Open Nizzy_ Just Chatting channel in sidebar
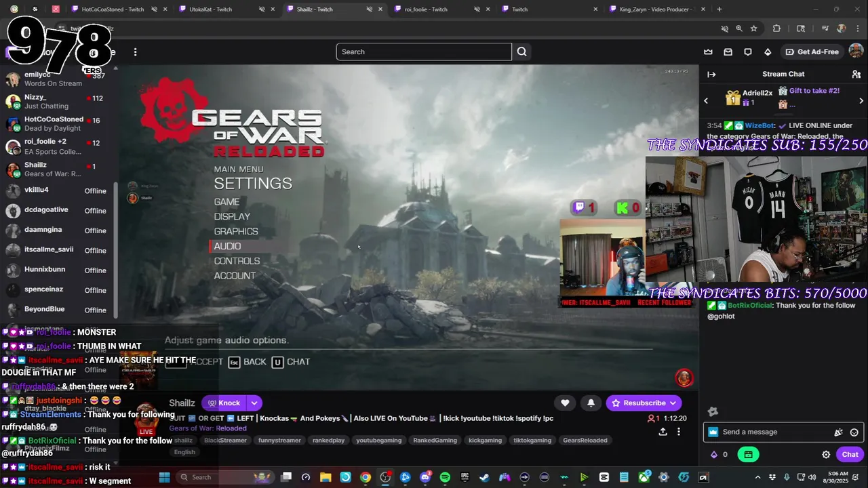The width and height of the screenshot is (868, 488). click(x=58, y=102)
